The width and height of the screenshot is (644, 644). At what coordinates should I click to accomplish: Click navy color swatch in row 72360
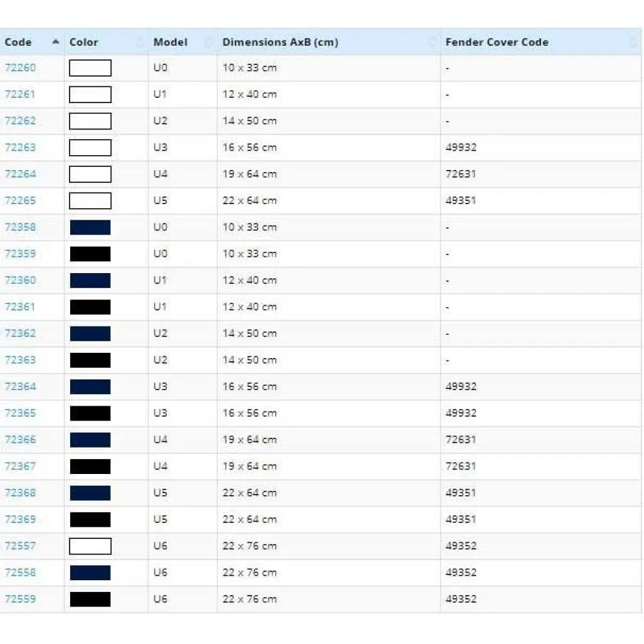(90, 280)
